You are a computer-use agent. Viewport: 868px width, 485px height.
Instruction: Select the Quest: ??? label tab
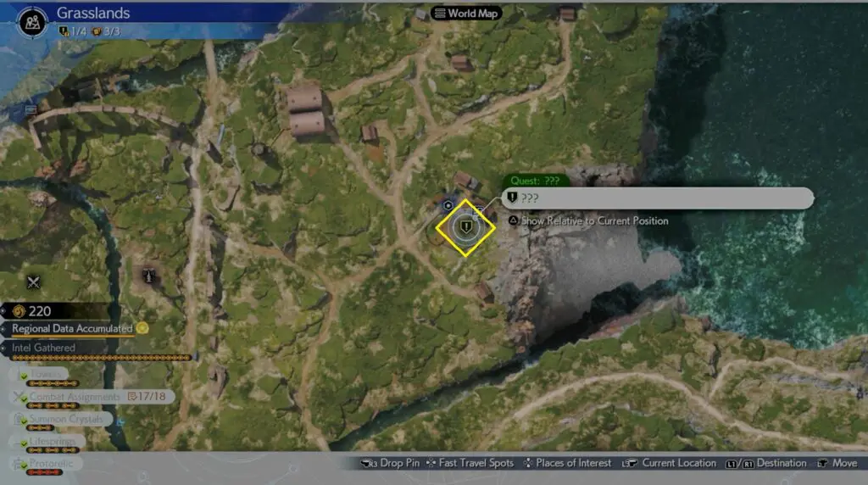535,181
